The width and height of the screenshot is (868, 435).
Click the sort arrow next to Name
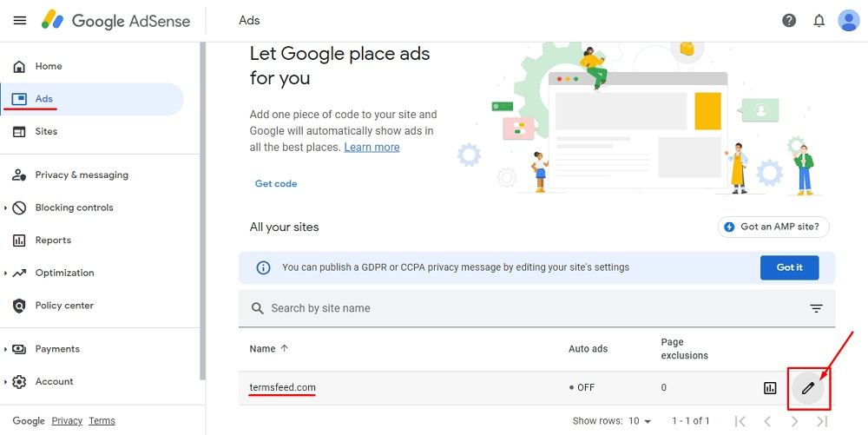coord(285,349)
